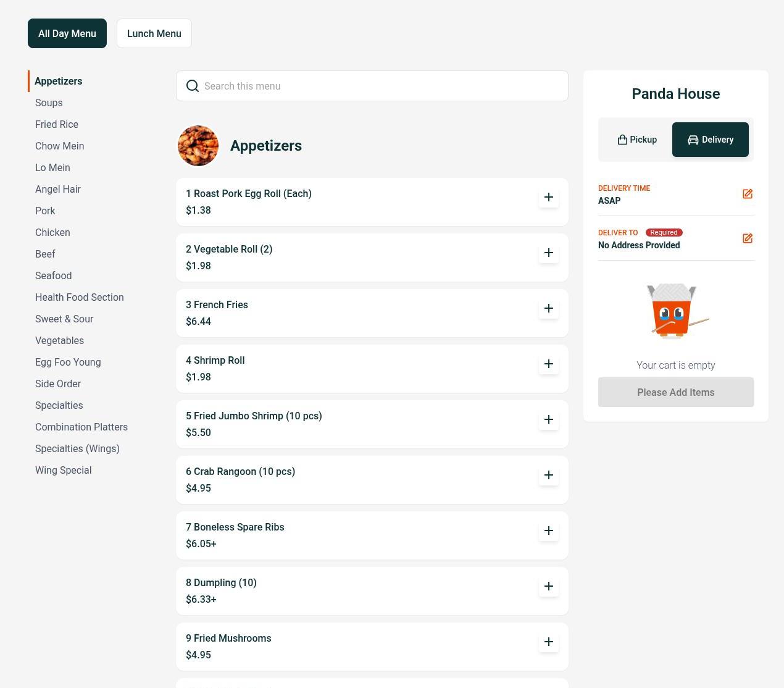Viewport: 784px width, 688px height.
Task: Select the Sweet & Sour category
Action: [64, 319]
